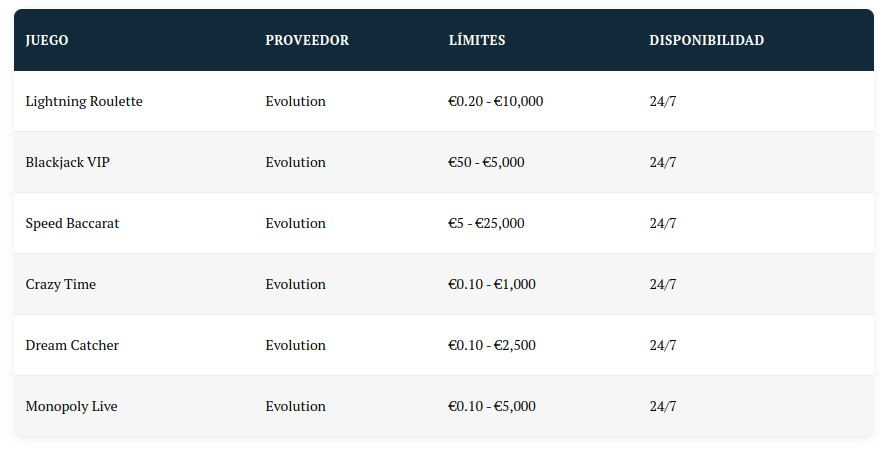Click 24/7 availability in Blackjack VIP row
Image resolution: width=880 pixels, height=451 pixels.
(663, 163)
